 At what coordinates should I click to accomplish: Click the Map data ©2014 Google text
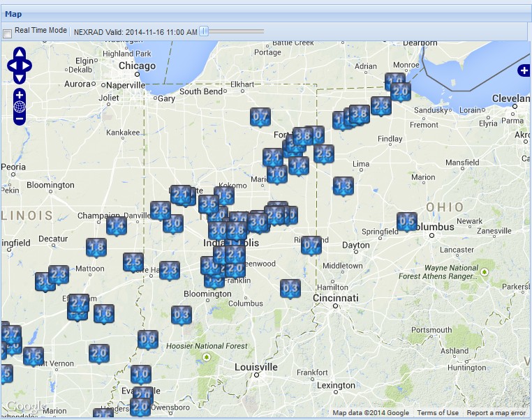371,413
